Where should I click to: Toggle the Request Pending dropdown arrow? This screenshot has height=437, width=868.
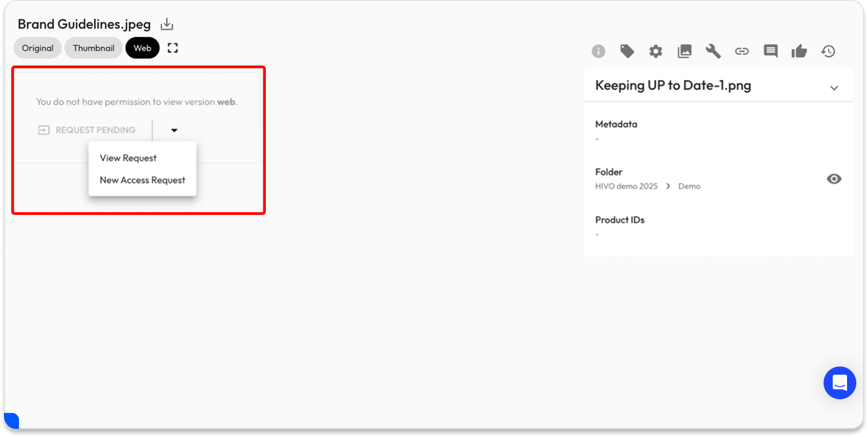[x=174, y=130]
